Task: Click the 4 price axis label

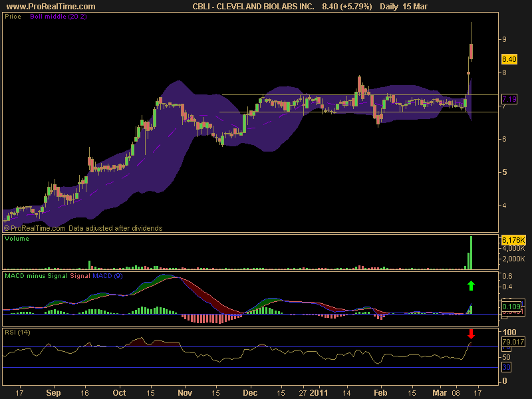Action: pyautogui.click(x=504, y=205)
